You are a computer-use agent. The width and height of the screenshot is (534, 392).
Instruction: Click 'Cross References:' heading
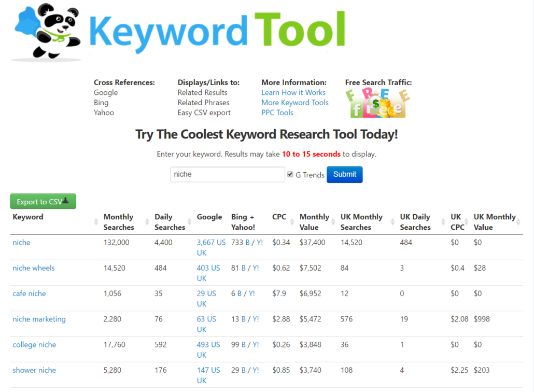pos(124,82)
